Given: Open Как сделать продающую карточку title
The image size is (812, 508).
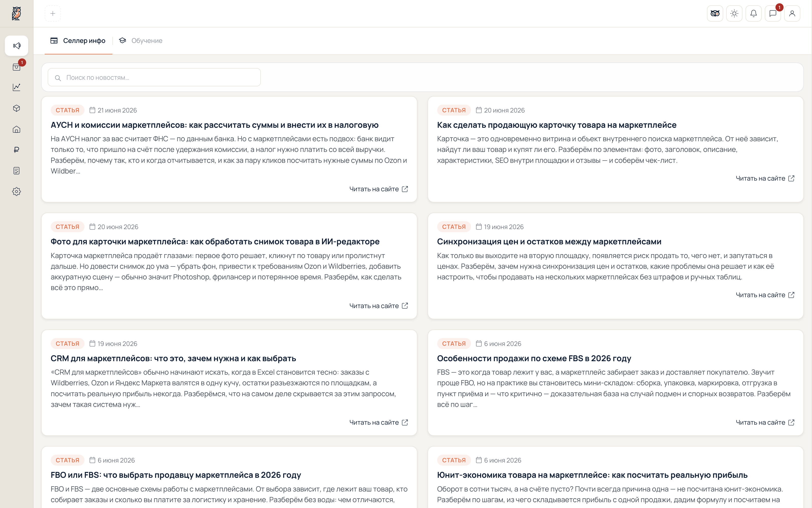Looking at the screenshot, I should [x=557, y=125].
